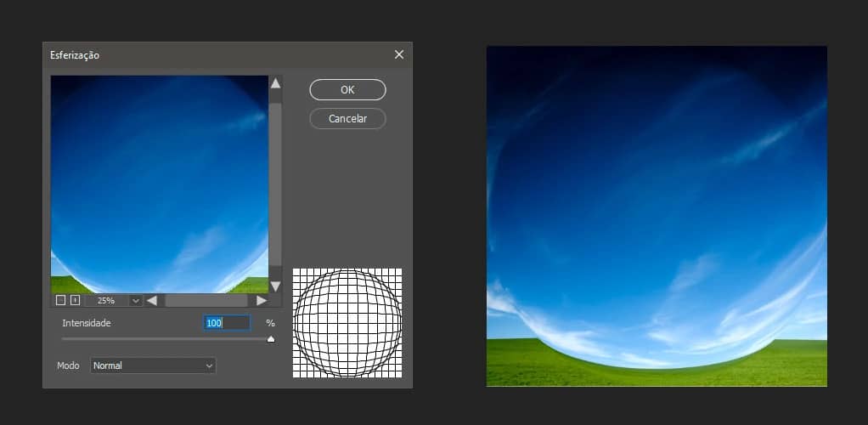Click the spherized sky canvas image
Screen dimensions: 868x425
click(x=657, y=216)
